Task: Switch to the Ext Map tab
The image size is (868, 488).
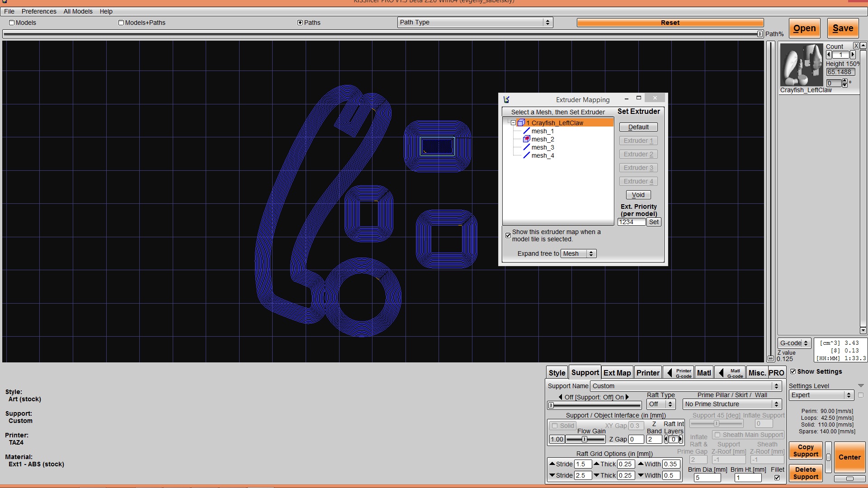Action: click(x=617, y=373)
